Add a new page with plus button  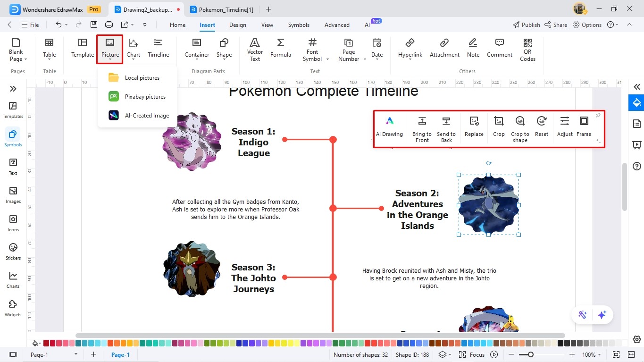point(93,354)
